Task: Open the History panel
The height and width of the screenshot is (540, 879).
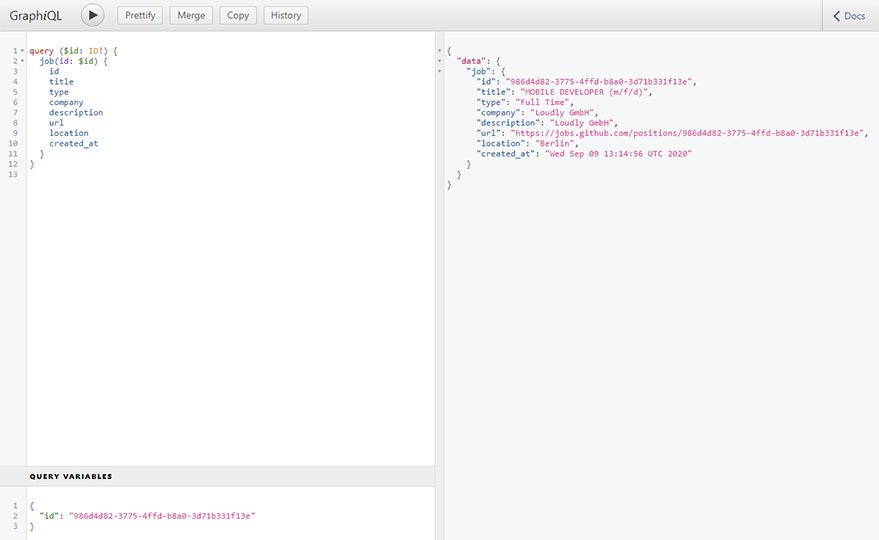Action: tap(286, 15)
